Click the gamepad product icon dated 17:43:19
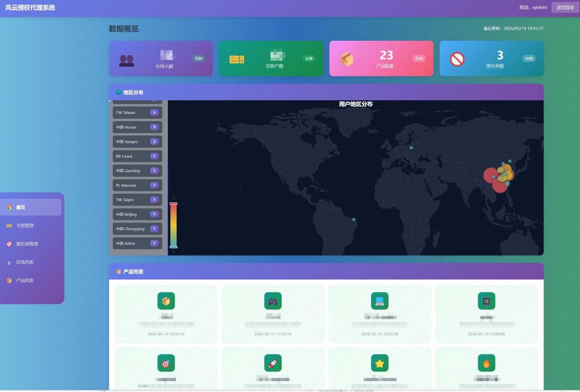 (273, 301)
